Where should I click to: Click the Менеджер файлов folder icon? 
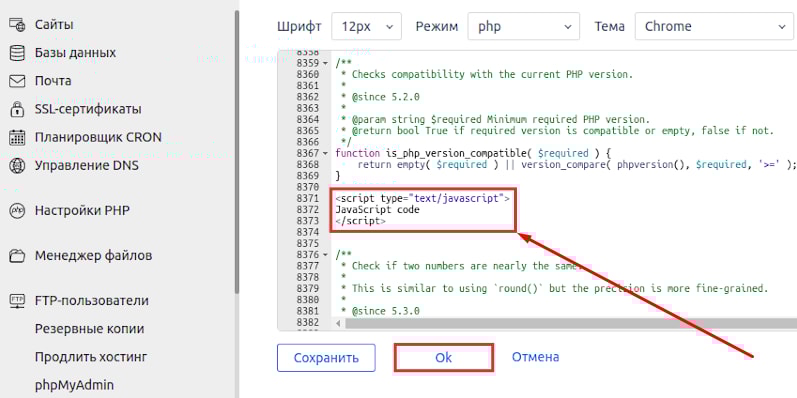17,256
